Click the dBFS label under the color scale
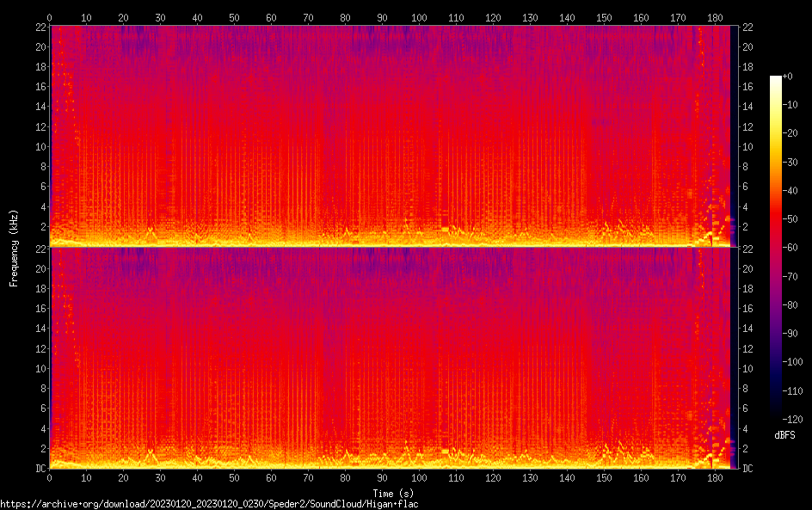812x510 pixels. [784, 436]
